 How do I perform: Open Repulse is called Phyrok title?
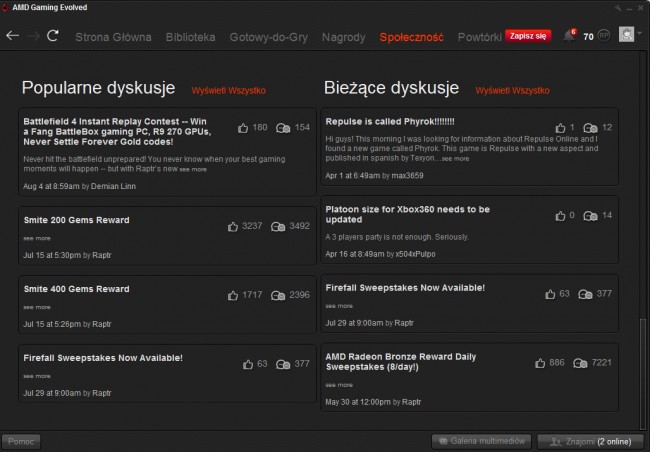pos(390,122)
